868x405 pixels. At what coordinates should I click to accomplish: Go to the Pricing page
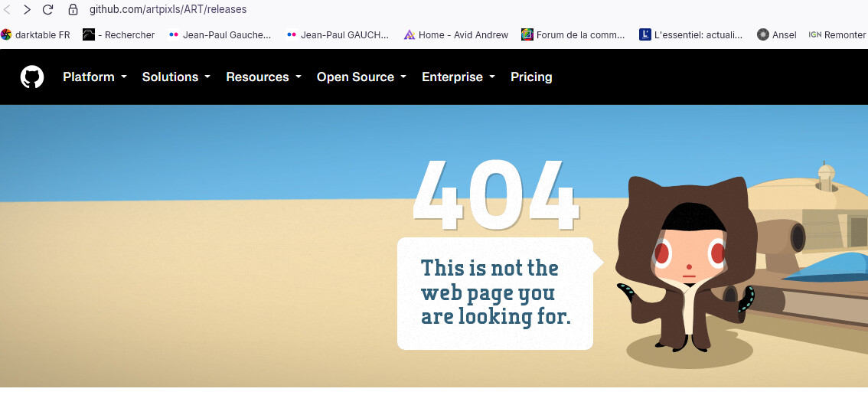click(x=531, y=77)
